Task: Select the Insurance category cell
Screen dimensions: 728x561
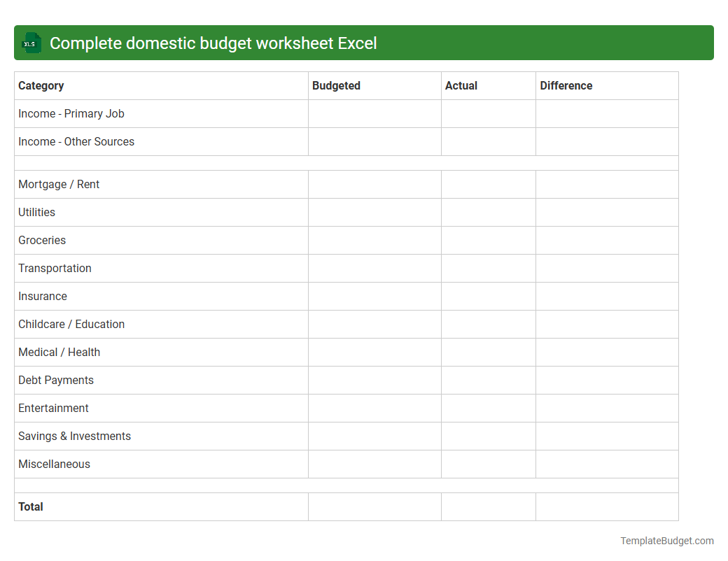Action: point(43,296)
